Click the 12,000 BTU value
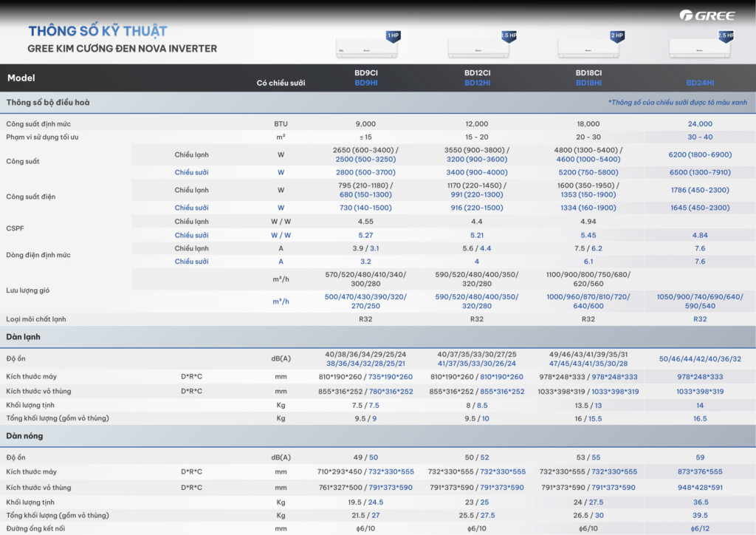756x535 pixels. (477, 124)
